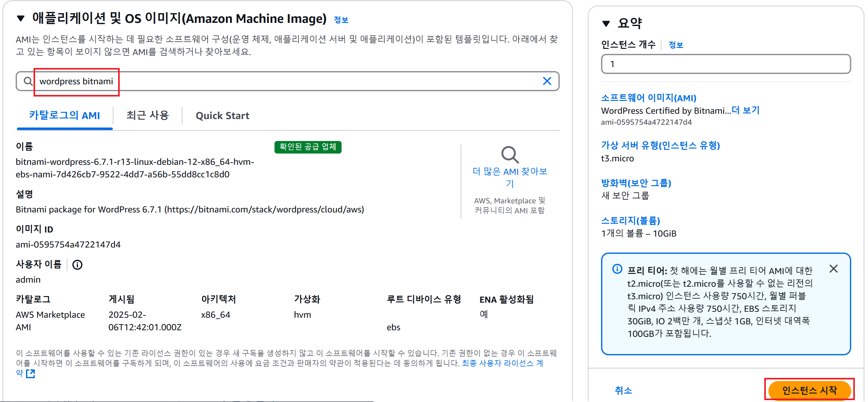Screen dimensions: 868x402
Task: Switch to the Quick Start tab
Action: click(222, 116)
